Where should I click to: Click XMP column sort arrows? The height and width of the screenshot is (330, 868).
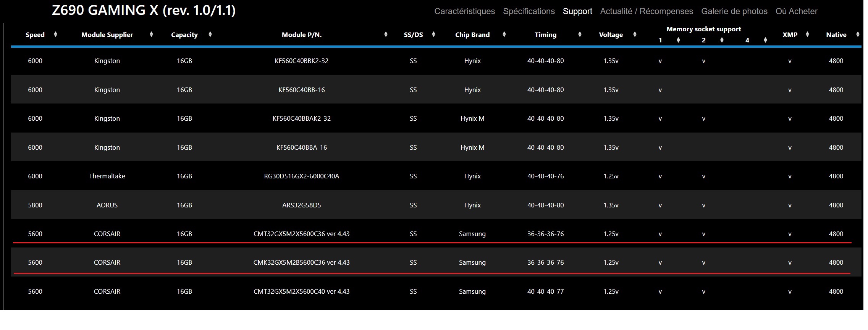click(807, 34)
